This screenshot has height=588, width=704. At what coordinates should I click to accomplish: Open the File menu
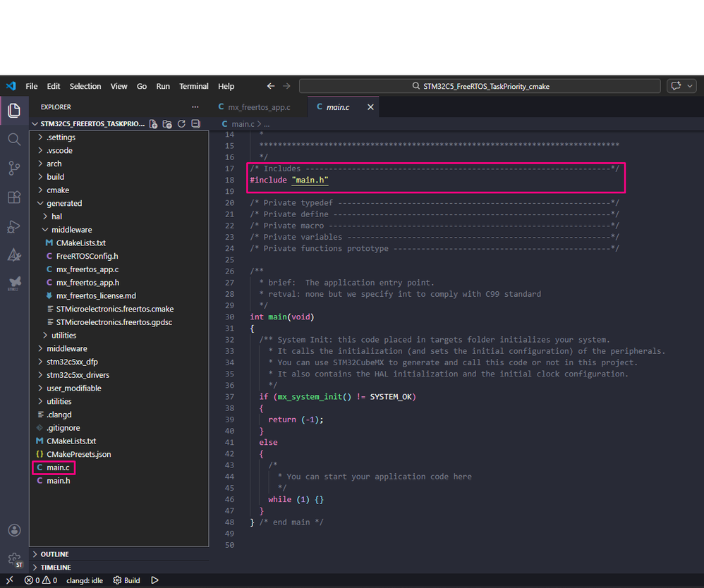(32, 86)
